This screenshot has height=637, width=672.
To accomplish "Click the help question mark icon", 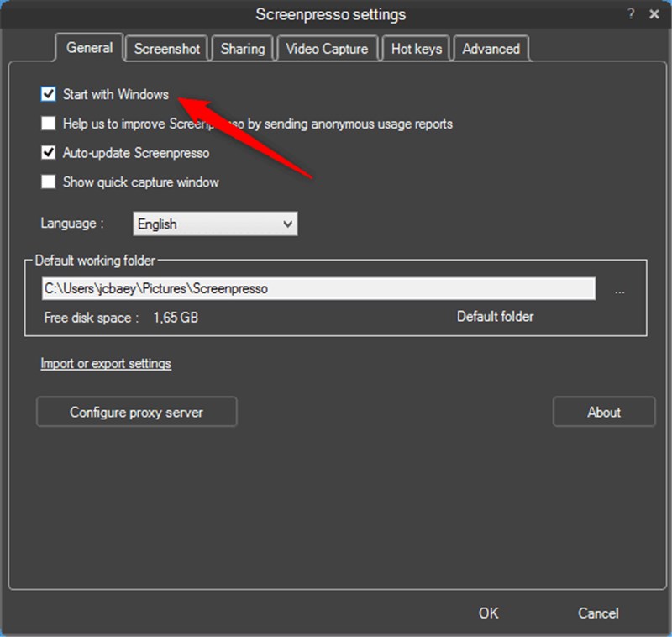I will click(631, 13).
